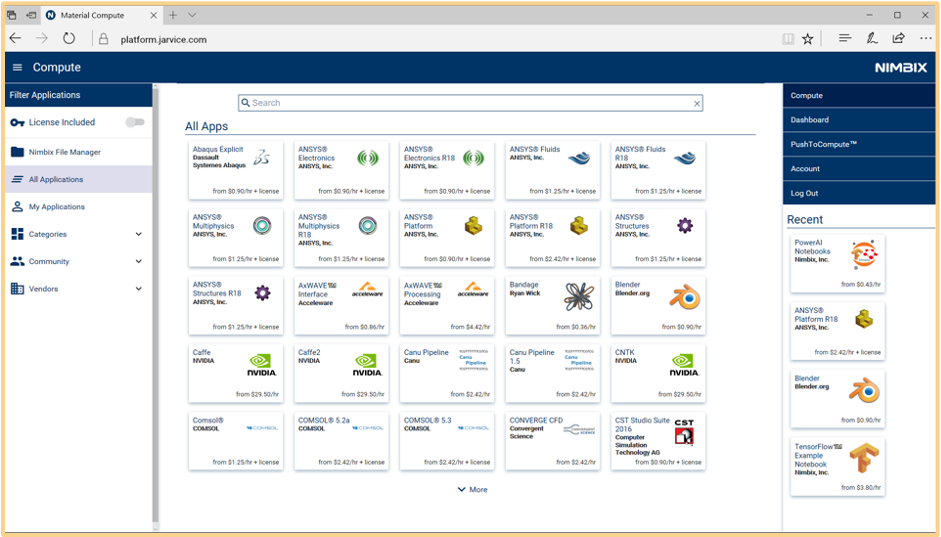Click the AxWAVE Processing Acceleware logo

[473, 289]
